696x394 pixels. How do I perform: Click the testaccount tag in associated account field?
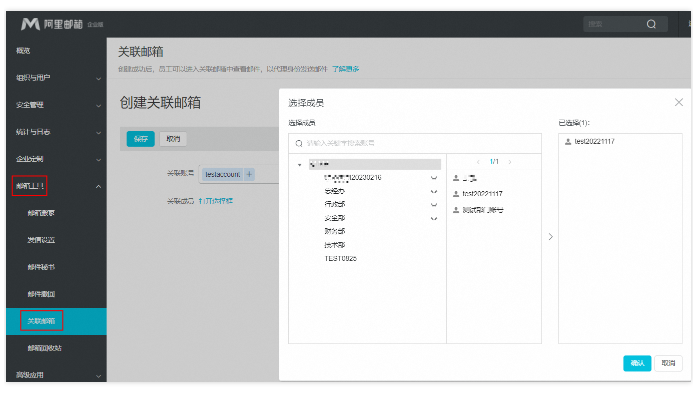tap(222, 174)
